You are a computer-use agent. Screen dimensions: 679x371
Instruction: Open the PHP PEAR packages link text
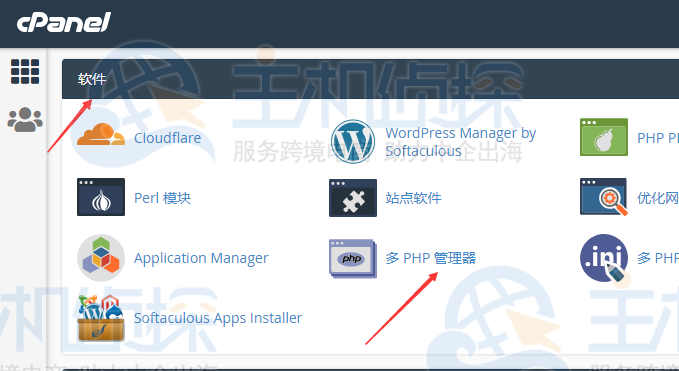coord(658,138)
